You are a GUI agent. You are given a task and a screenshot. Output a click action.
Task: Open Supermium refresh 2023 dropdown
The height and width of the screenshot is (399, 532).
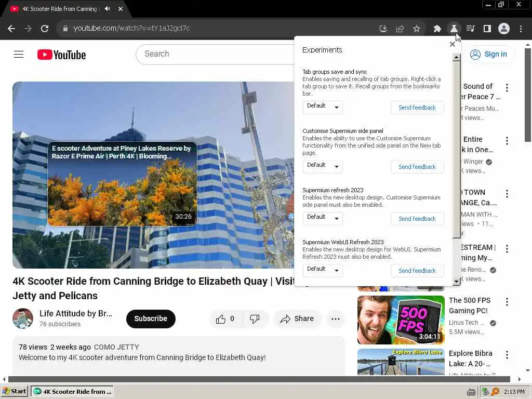(x=323, y=218)
